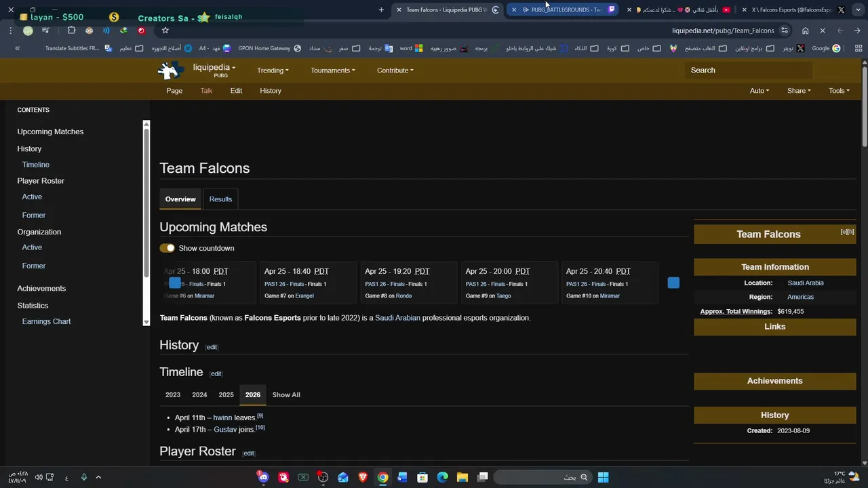This screenshot has height=488, width=868.
Task: Click the Windows Start button
Action: pyautogui.click(x=603, y=477)
